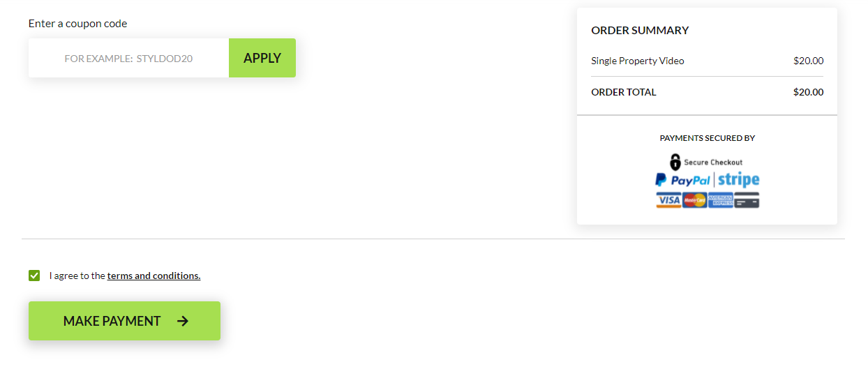Click the Visa card icon

[668, 200]
